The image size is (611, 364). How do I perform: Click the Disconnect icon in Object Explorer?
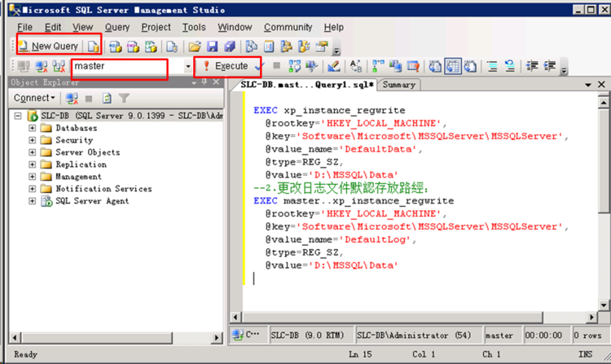(72, 98)
